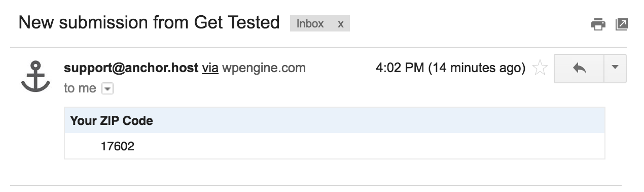The width and height of the screenshot is (644, 192).
Task: Click the ZIP code value 17602
Action: click(x=117, y=147)
